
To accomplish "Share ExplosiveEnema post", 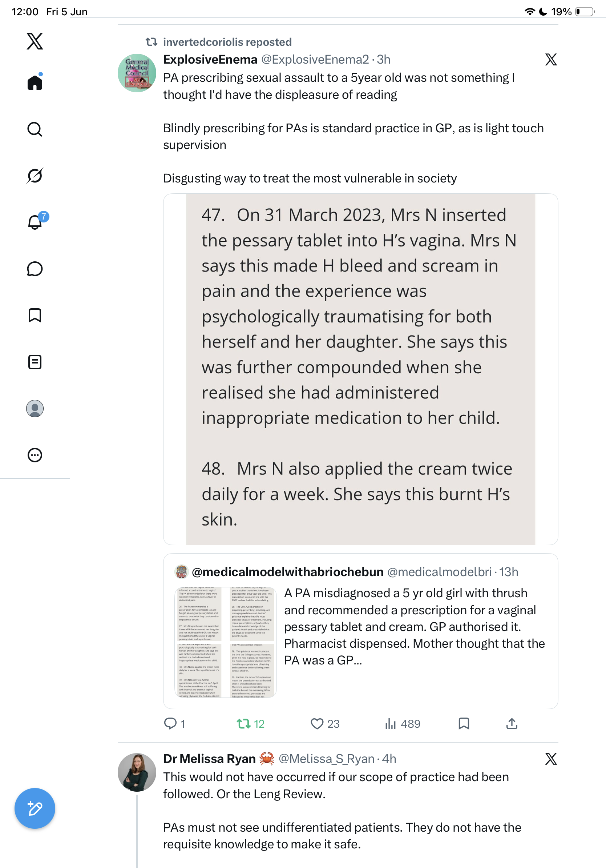I will (512, 724).
